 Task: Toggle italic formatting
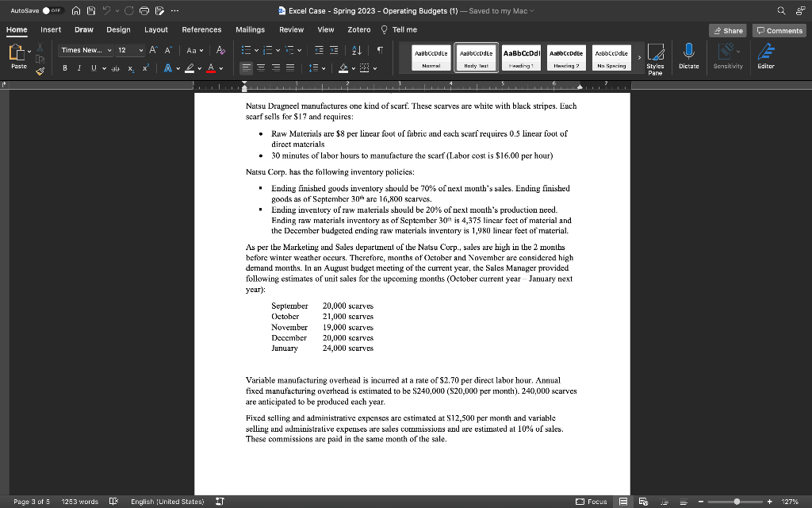[79, 68]
